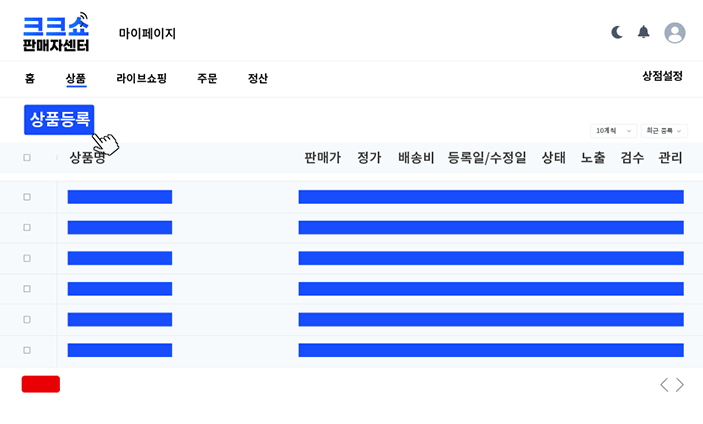
Task: Open 상점설정 settings link
Action: pos(662,76)
